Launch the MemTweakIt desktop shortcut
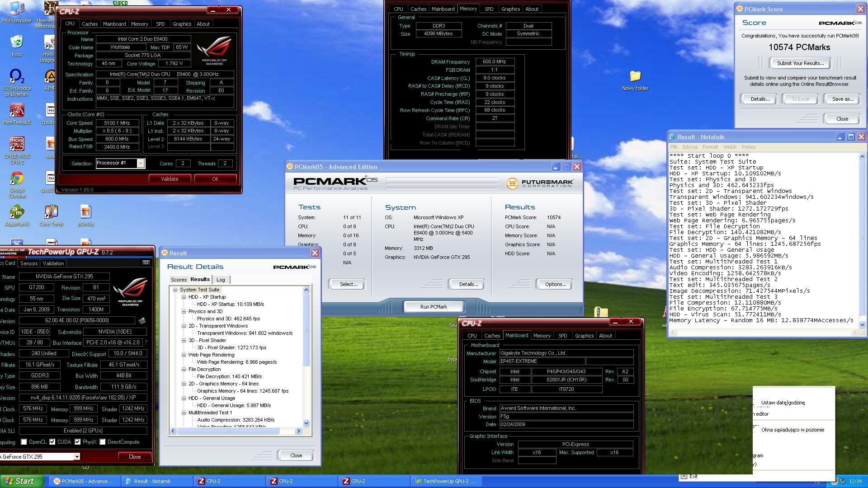 pyautogui.click(x=17, y=113)
